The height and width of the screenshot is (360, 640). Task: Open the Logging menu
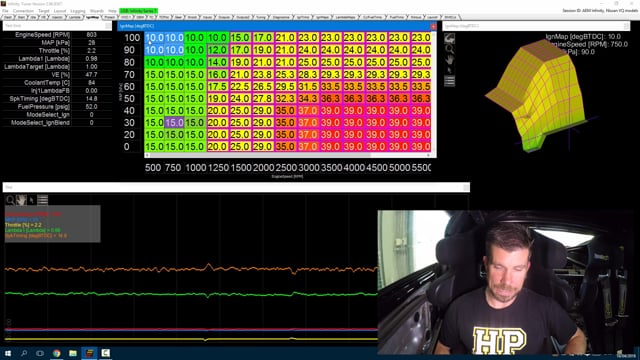pyautogui.click(x=78, y=11)
